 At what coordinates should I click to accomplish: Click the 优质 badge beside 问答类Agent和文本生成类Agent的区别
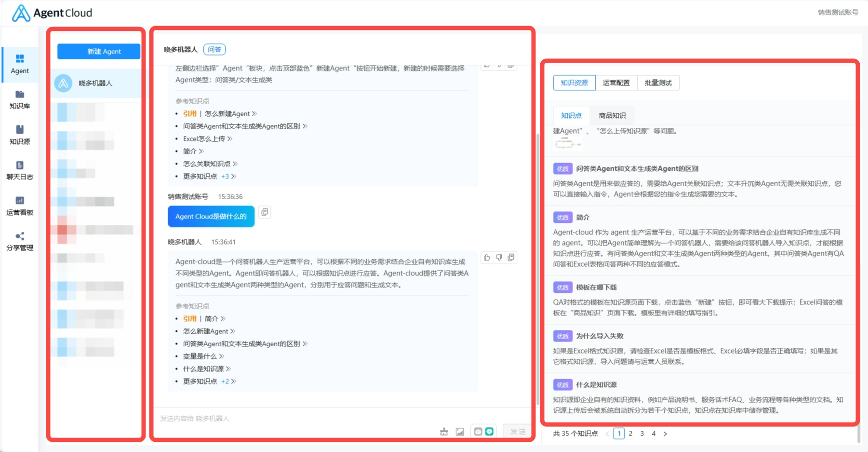click(562, 168)
